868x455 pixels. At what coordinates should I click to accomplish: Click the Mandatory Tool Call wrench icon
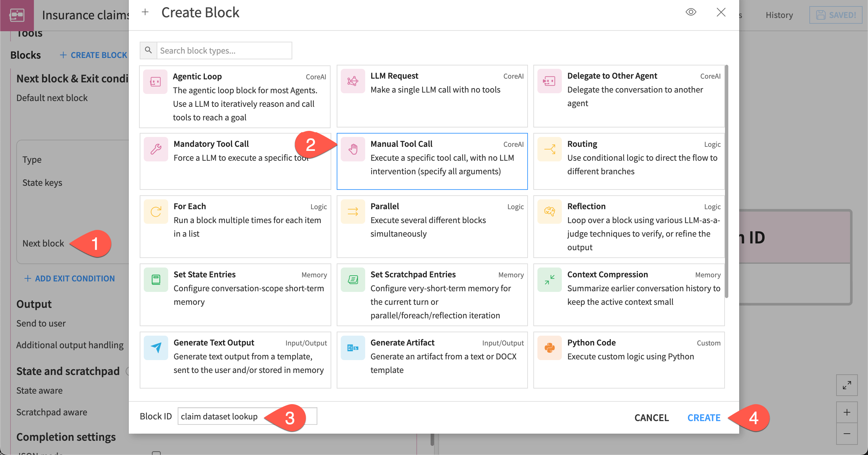click(156, 149)
